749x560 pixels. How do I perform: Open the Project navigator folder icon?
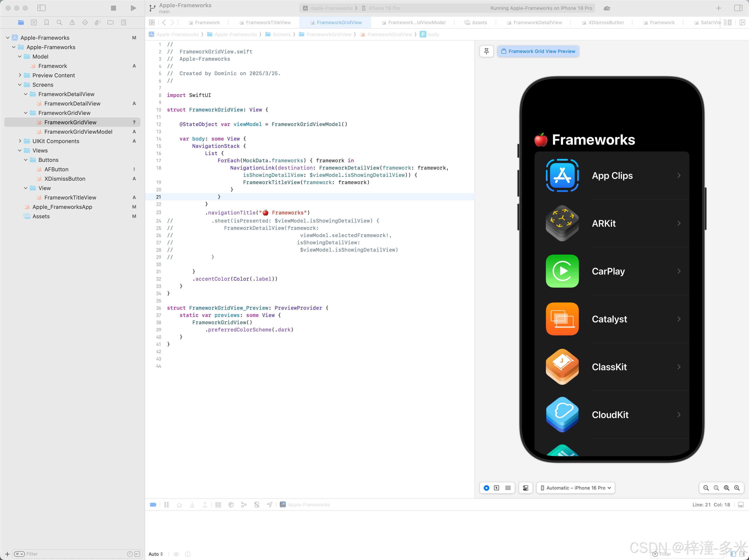21,23
